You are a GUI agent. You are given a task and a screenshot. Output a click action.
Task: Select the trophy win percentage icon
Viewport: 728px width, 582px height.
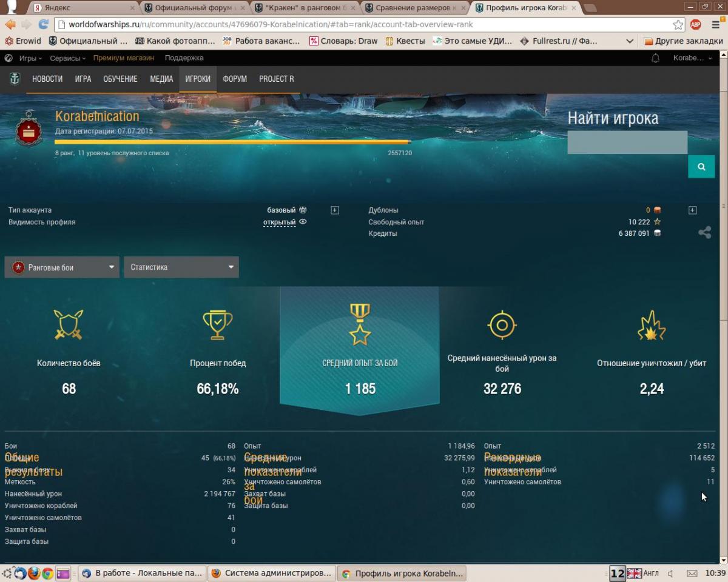(217, 324)
